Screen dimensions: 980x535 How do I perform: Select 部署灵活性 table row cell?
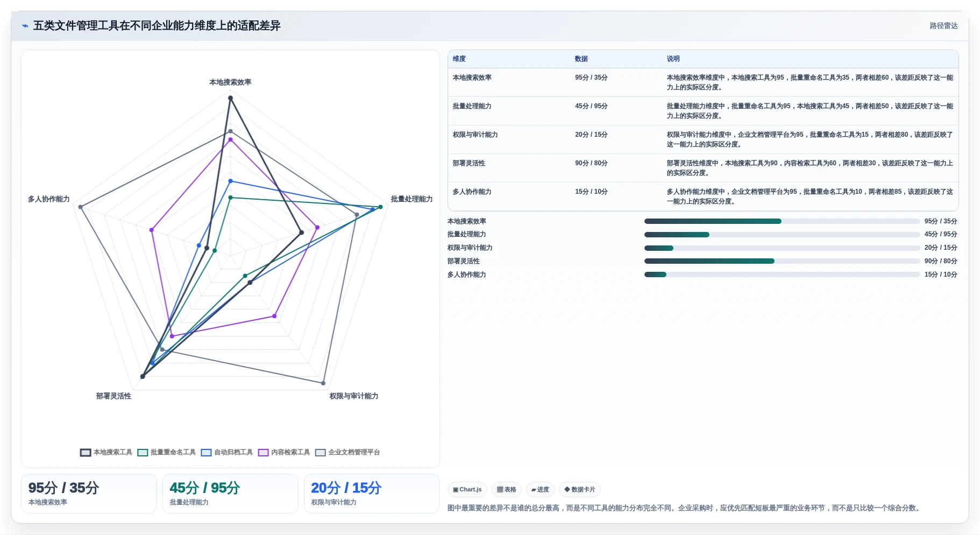[469, 163]
